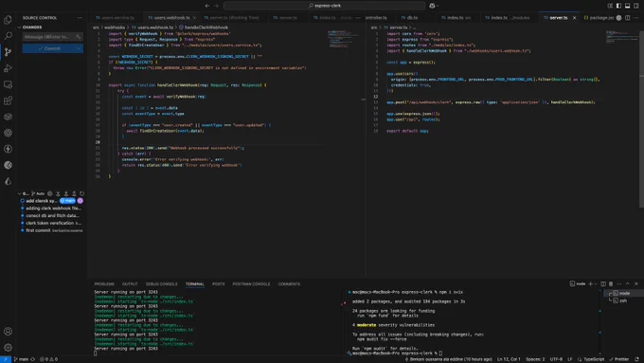Toggle the bottom panel layout icon

coord(627,6)
